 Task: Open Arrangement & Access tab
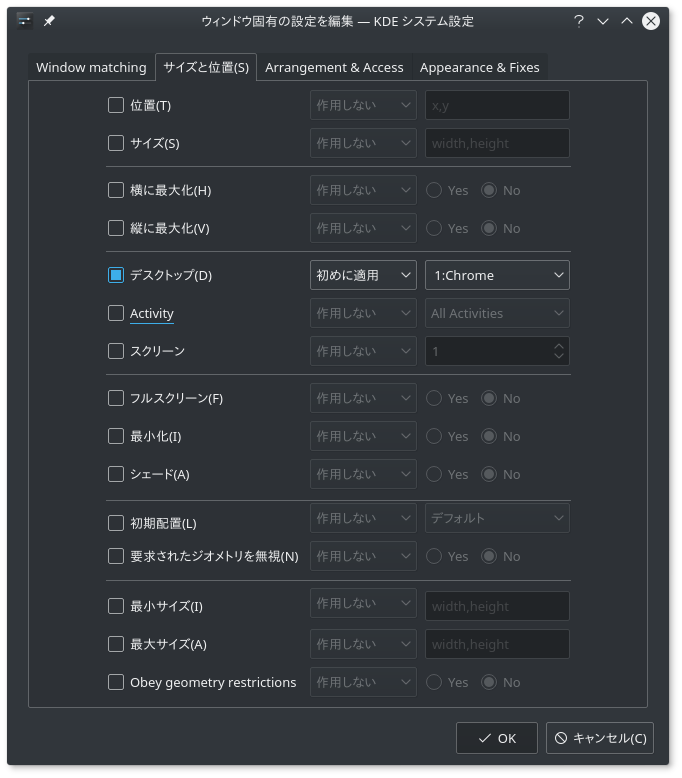[x=334, y=67]
